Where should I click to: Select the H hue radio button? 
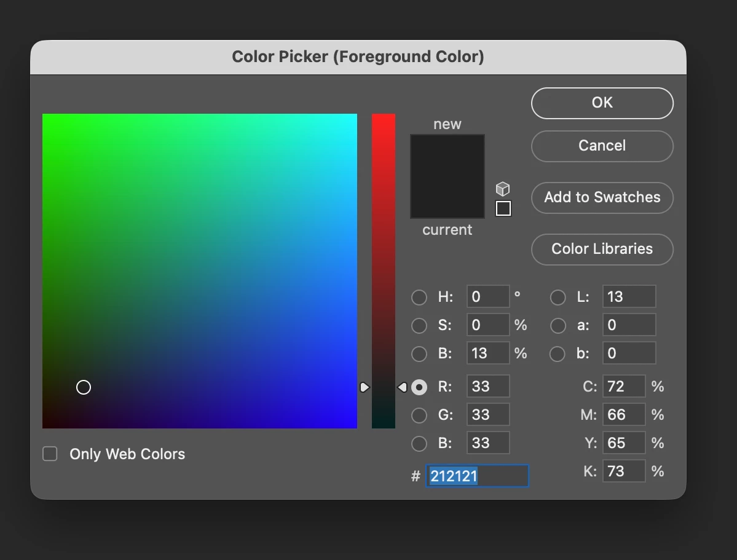[x=419, y=297]
